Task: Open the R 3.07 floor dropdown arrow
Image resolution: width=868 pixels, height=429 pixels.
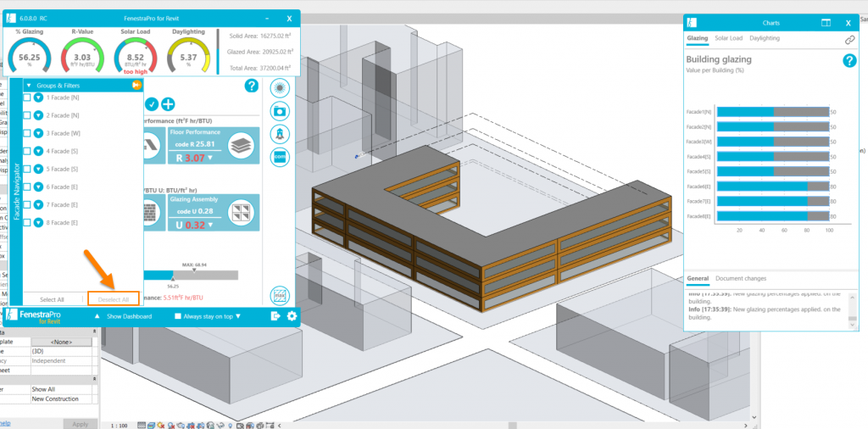Action: pos(210,159)
